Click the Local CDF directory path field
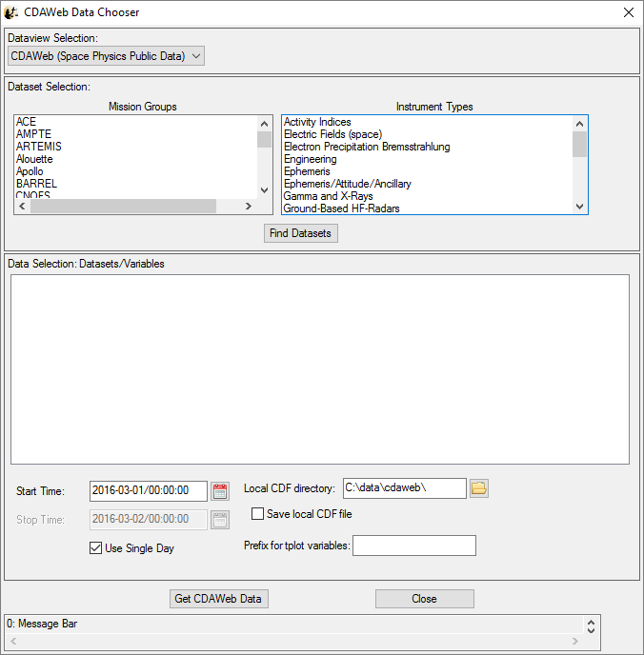This screenshot has height=655, width=644. (x=404, y=488)
